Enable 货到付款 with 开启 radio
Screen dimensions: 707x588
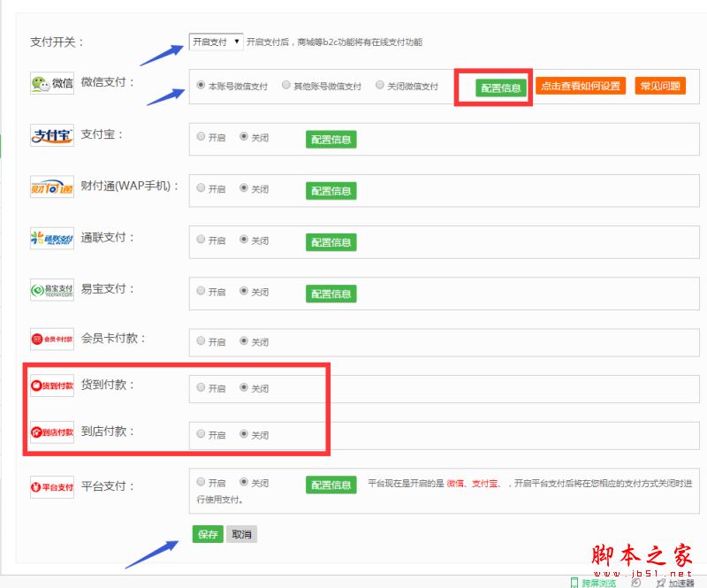(x=201, y=387)
